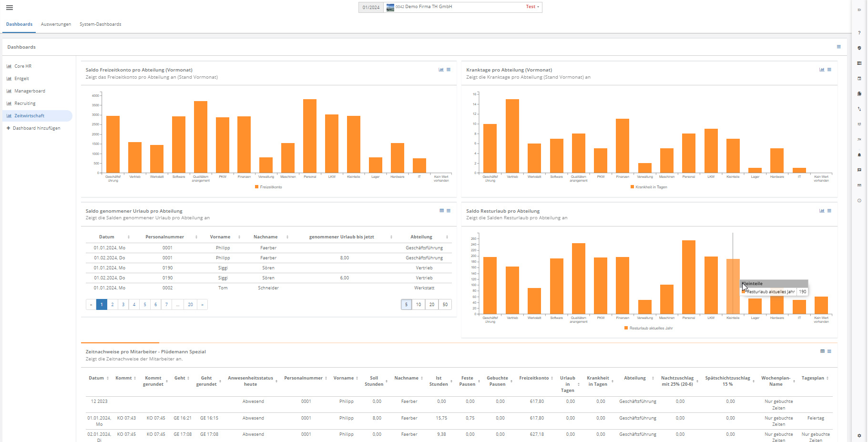This screenshot has width=868, height=442.
Task: Click chart icon in Saldo Resturlaub widget
Action: click(822, 211)
